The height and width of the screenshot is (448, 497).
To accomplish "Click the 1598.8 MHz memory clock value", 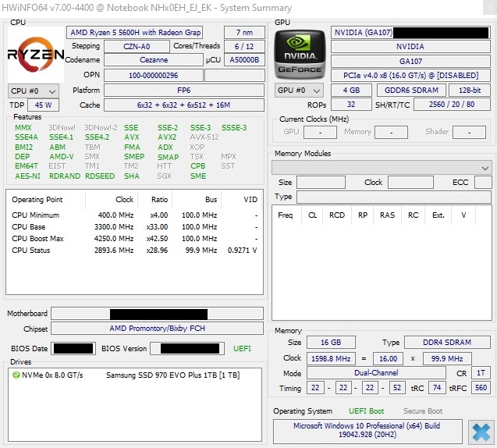I will pyautogui.click(x=331, y=358).
